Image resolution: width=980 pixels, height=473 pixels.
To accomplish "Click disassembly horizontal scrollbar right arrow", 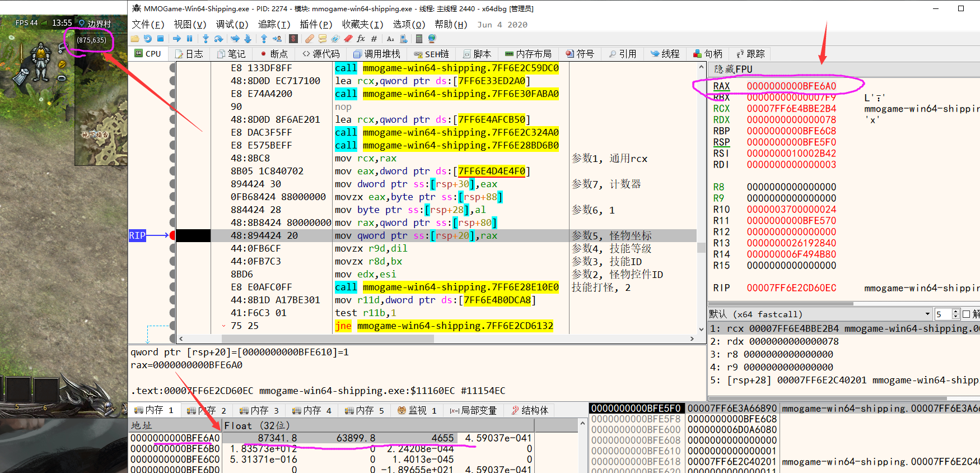I will 692,338.
